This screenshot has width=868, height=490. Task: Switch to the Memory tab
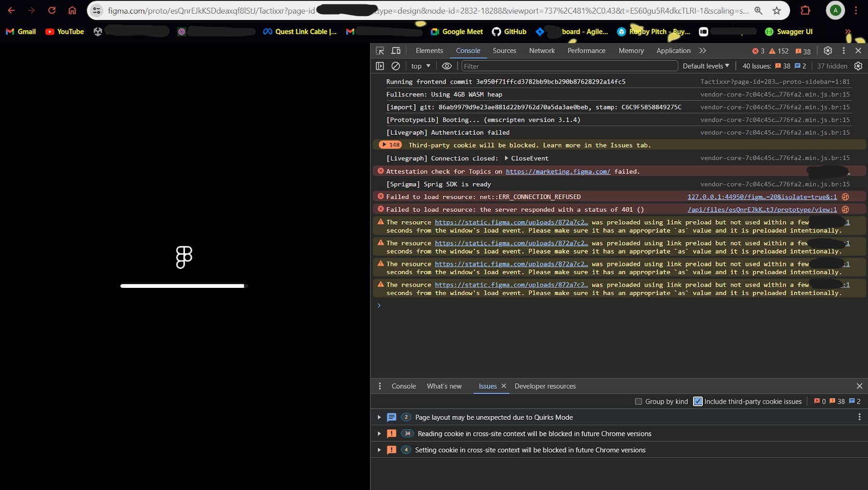click(x=631, y=51)
